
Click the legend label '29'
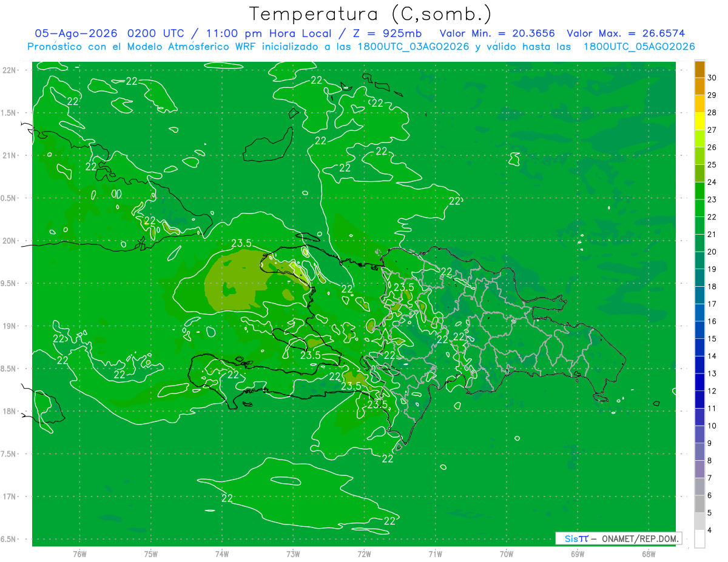tap(712, 95)
